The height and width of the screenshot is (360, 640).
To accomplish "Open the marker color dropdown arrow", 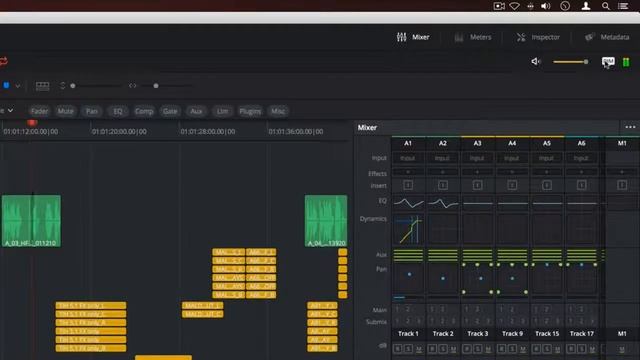I will pyautogui.click(x=18, y=86).
